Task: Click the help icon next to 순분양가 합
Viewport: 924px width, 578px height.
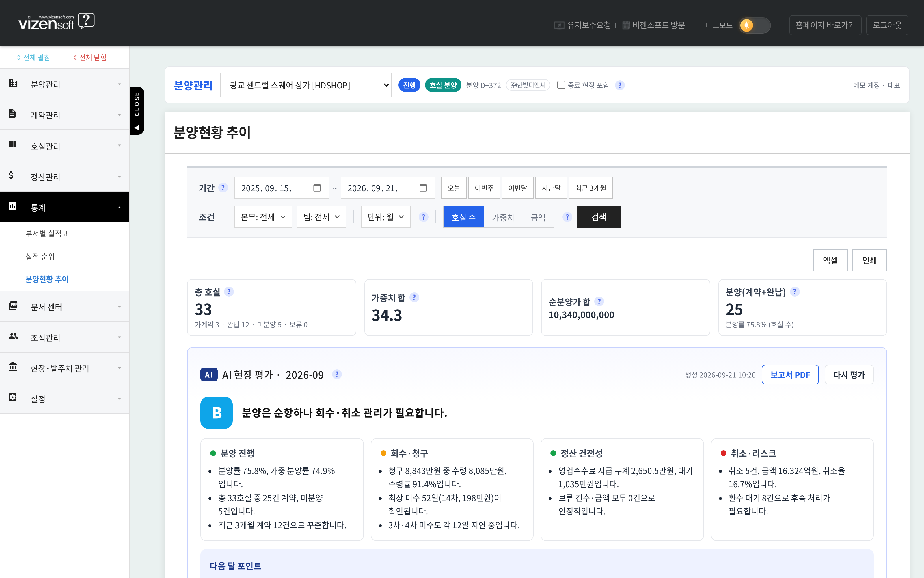Action: click(599, 302)
